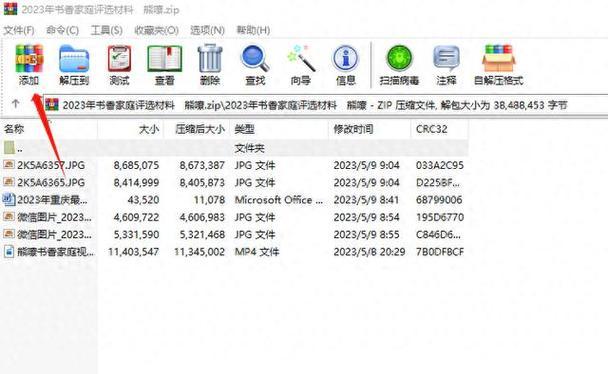
Task: Click the MP4 文件 type cell
Action: click(x=257, y=252)
